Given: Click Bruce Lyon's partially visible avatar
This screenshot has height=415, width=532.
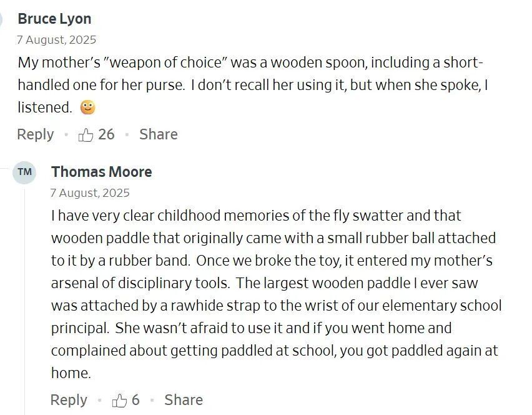Looking at the screenshot, I should click(2, 19).
